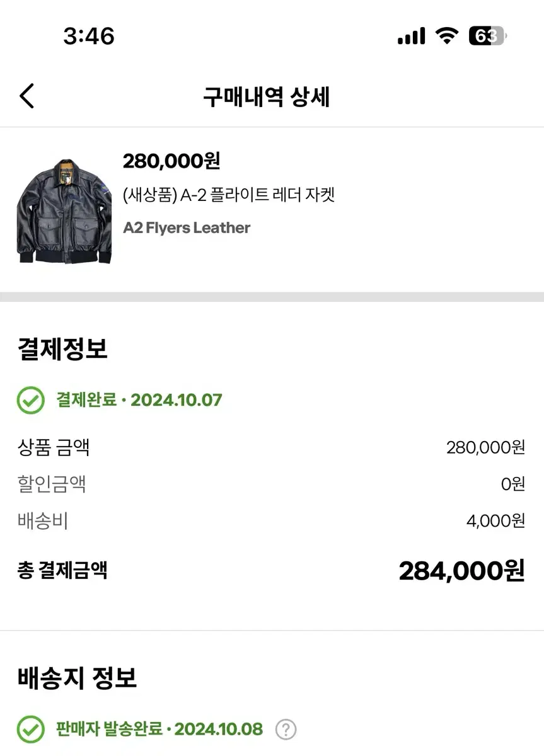Tap the 배송지 정보 section heading
The height and width of the screenshot is (756, 544).
coord(77,678)
